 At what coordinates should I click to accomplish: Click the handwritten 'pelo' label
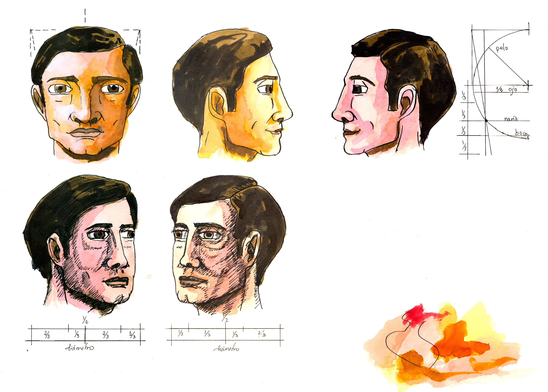502,48
